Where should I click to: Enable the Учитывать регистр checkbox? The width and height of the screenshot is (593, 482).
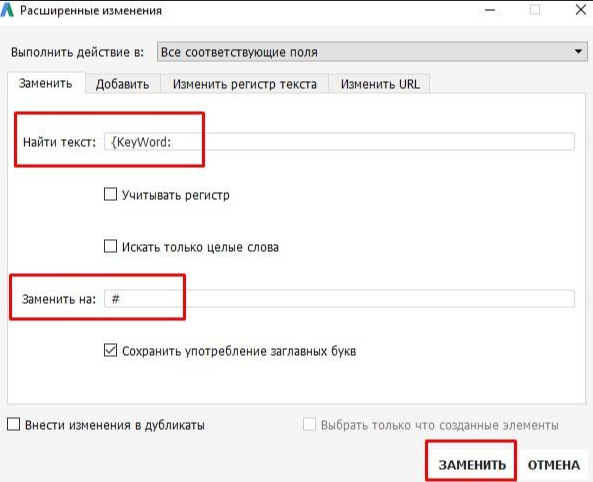click(110, 194)
